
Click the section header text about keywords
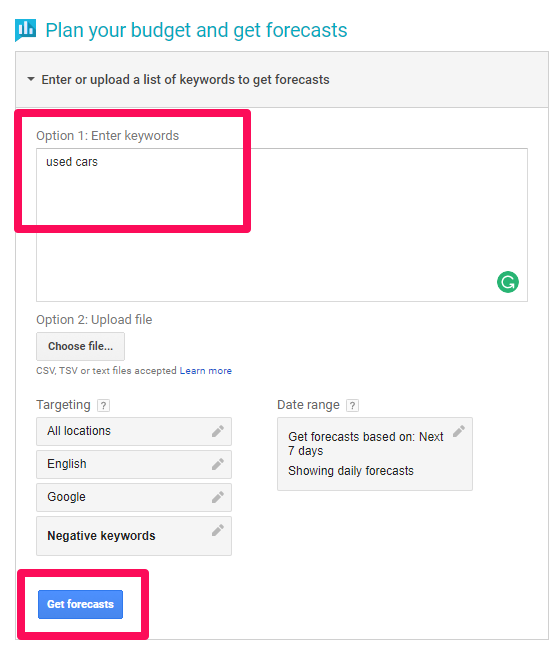click(x=185, y=79)
